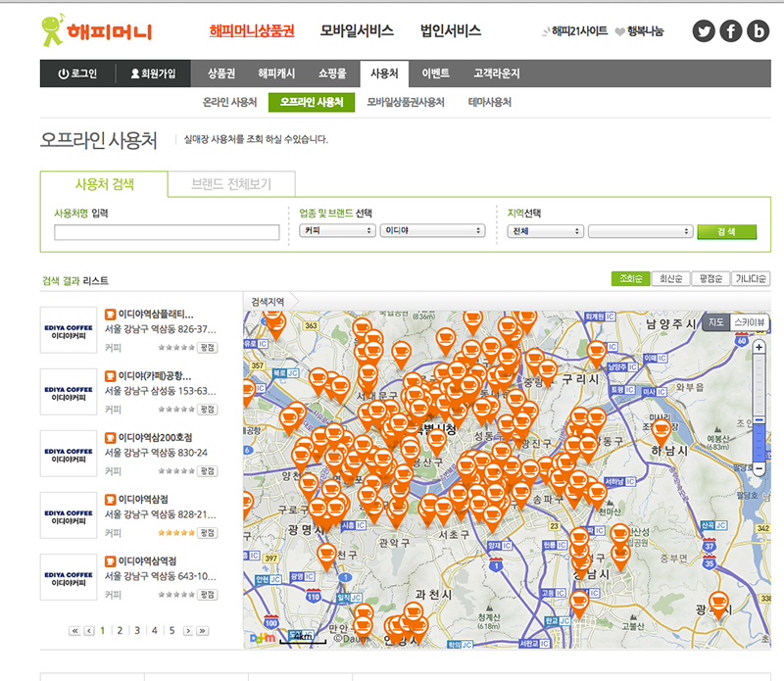Open the blog 'b' social icon
Viewport: 784px width, 681px height.
758,31
